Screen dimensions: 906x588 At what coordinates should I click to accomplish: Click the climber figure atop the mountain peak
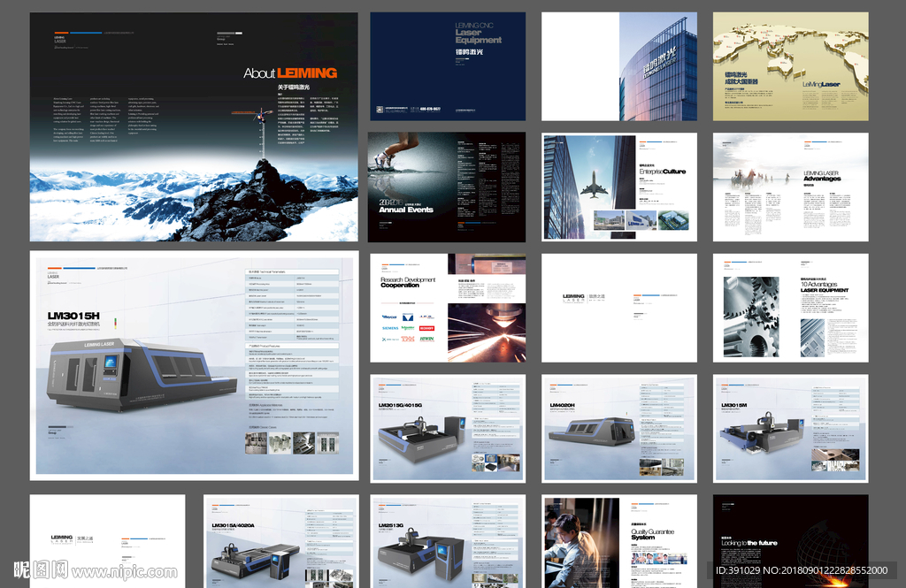point(262,114)
